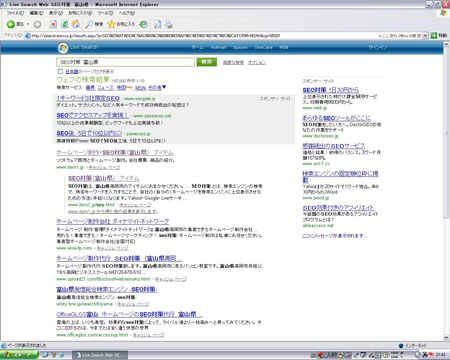The image size is (450, 360).
Task: Click the Stop loading icon
Action: [53, 24]
